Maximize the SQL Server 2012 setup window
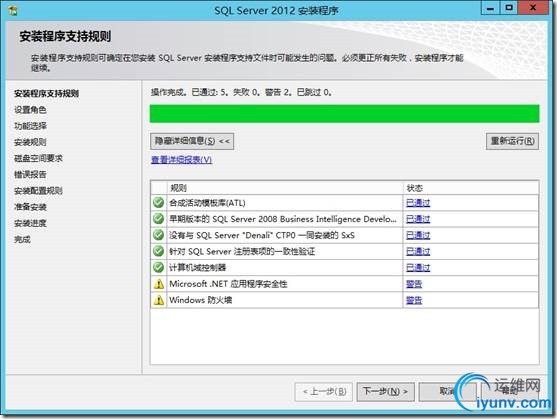 pyautogui.click(x=509, y=8)
